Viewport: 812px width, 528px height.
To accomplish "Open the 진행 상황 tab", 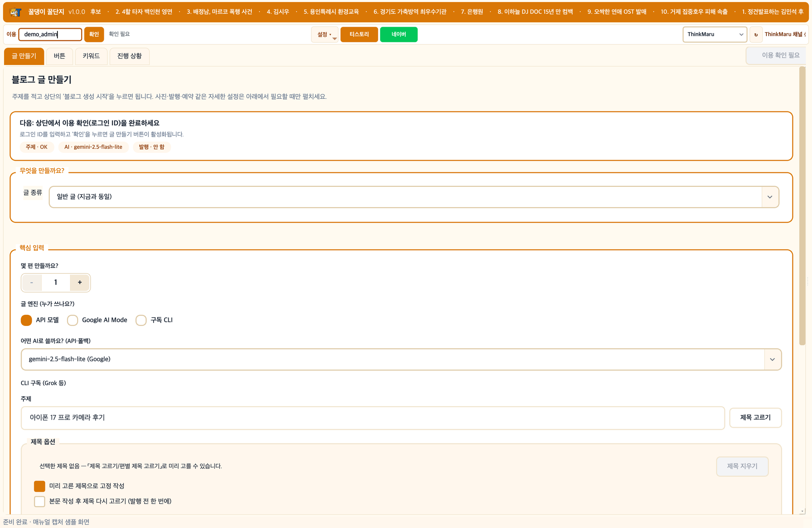I will point(129,56).
